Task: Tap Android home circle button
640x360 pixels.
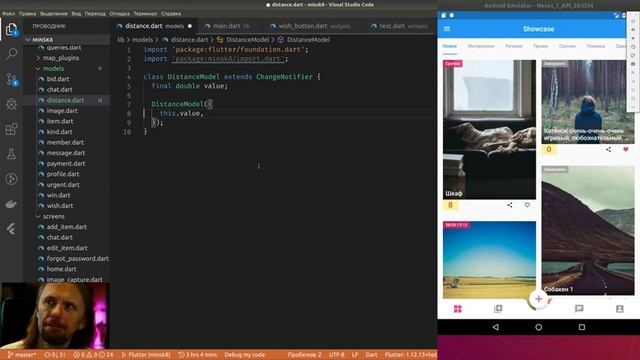Action: pos(538,327)
